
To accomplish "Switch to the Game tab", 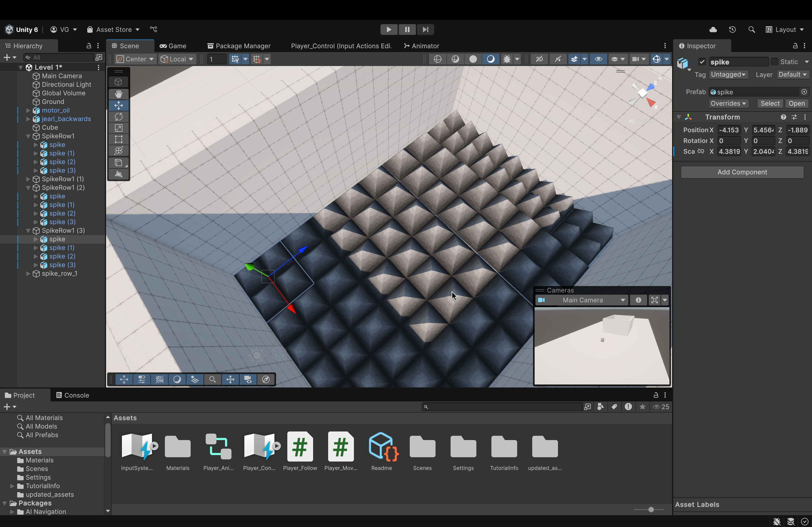I will coord(173,46).
